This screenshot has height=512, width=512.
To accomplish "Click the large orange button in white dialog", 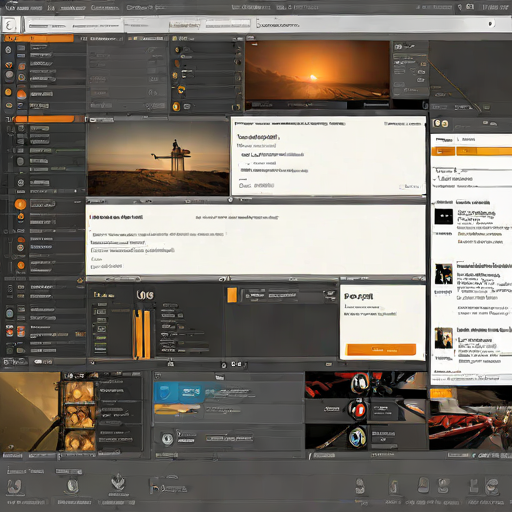I will (381, 350).
